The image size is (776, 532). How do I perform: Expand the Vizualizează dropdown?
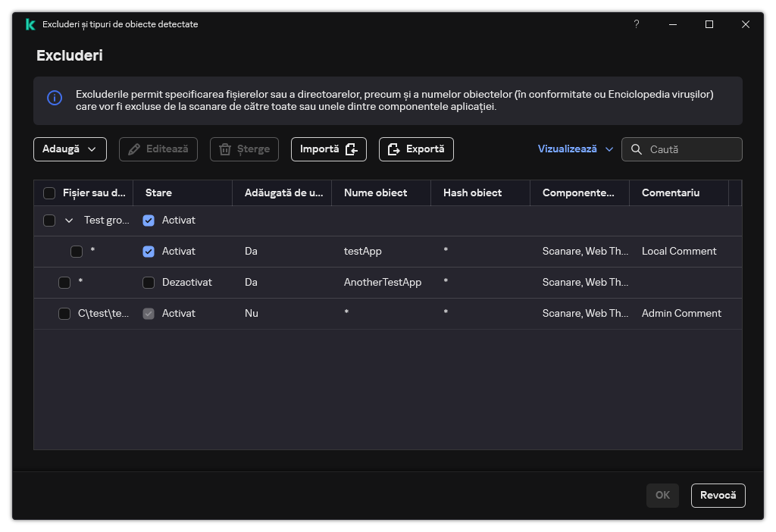pos(575,149)
